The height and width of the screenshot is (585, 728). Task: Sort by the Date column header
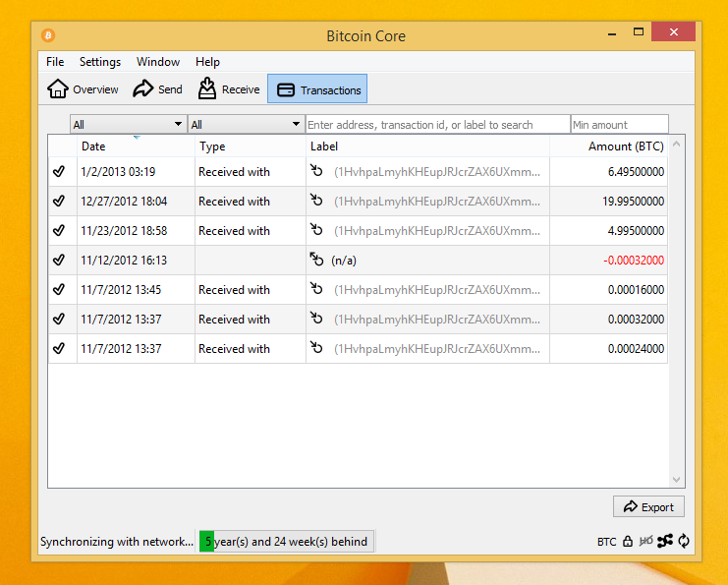136,146
